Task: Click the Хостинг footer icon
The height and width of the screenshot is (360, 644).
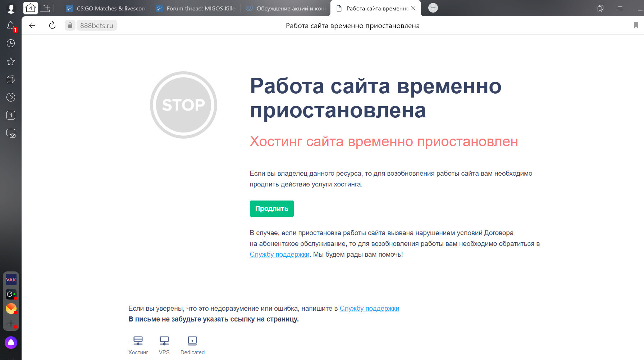Action: coord(138,341)
